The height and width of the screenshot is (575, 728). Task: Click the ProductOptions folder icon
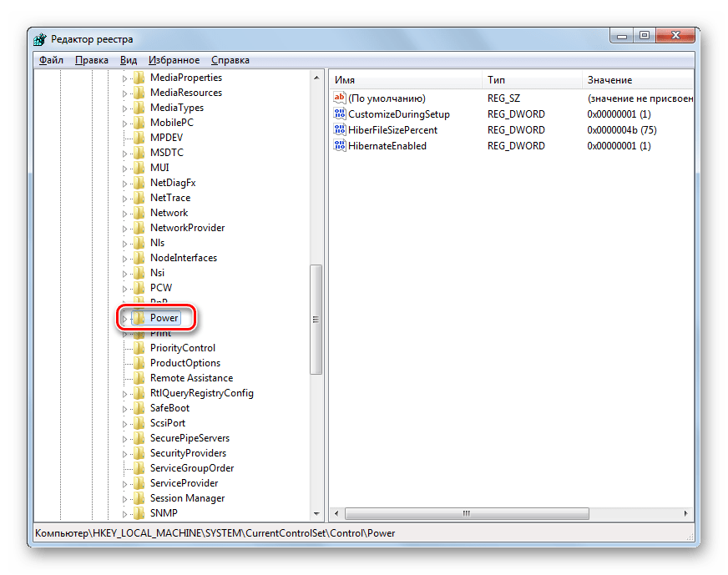[x=139, y=363]
